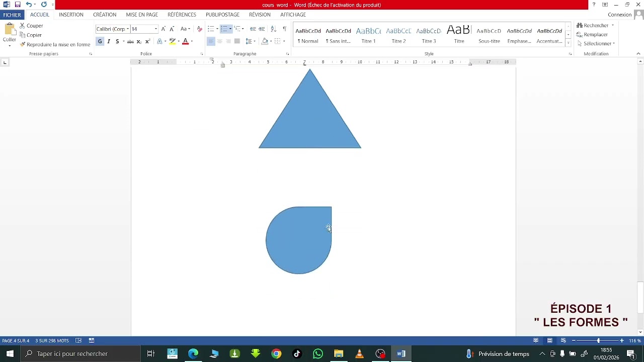Open the Police font dialog launcher
This screenshot has width=644, height=362.
(202, 54)
